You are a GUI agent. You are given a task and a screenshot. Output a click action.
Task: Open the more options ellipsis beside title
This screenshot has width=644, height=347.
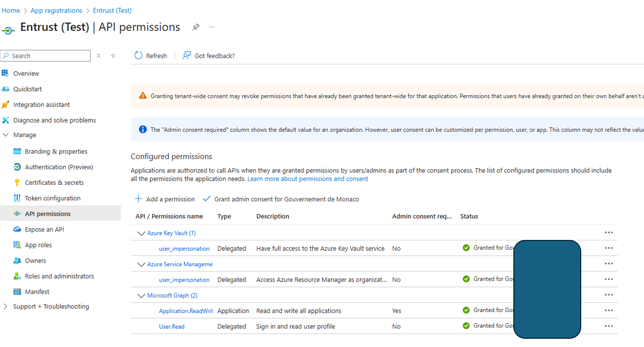[x=211, y=27]
